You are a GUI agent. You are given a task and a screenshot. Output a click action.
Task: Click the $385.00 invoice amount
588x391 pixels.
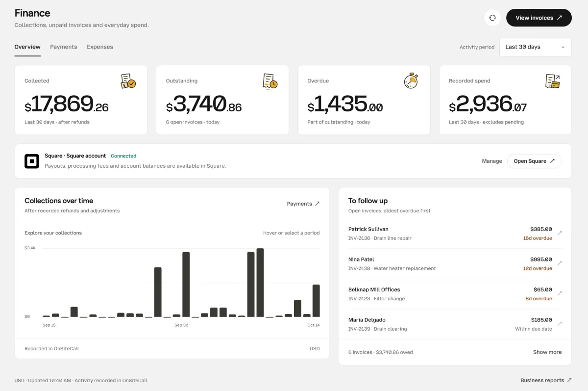click(x=541, y=229)
